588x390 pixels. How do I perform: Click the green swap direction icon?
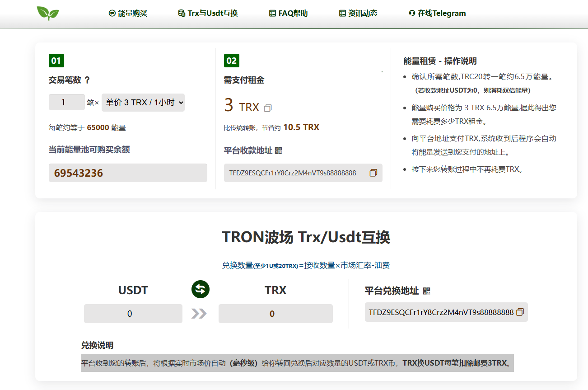click(201, 289)
